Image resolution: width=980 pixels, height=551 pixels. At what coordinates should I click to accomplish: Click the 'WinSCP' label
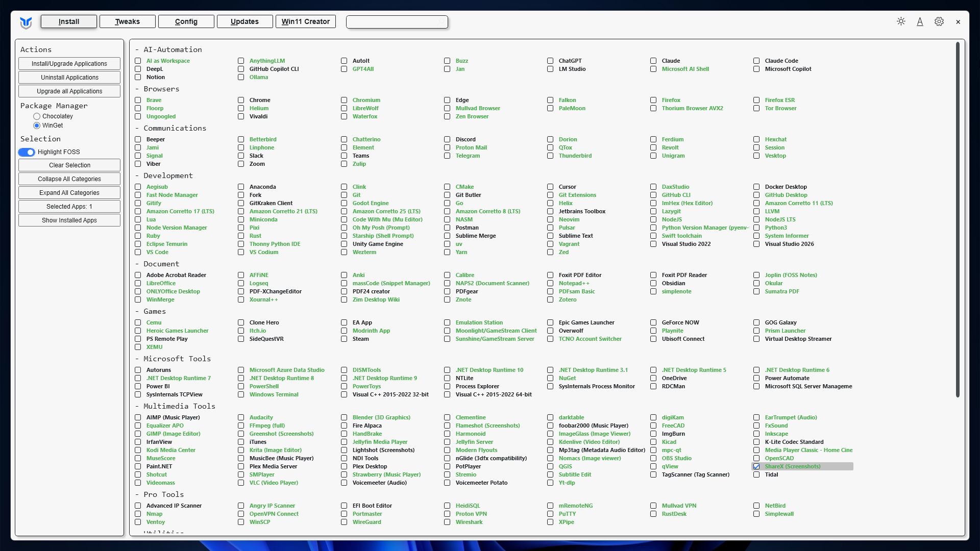click(260, 522)
